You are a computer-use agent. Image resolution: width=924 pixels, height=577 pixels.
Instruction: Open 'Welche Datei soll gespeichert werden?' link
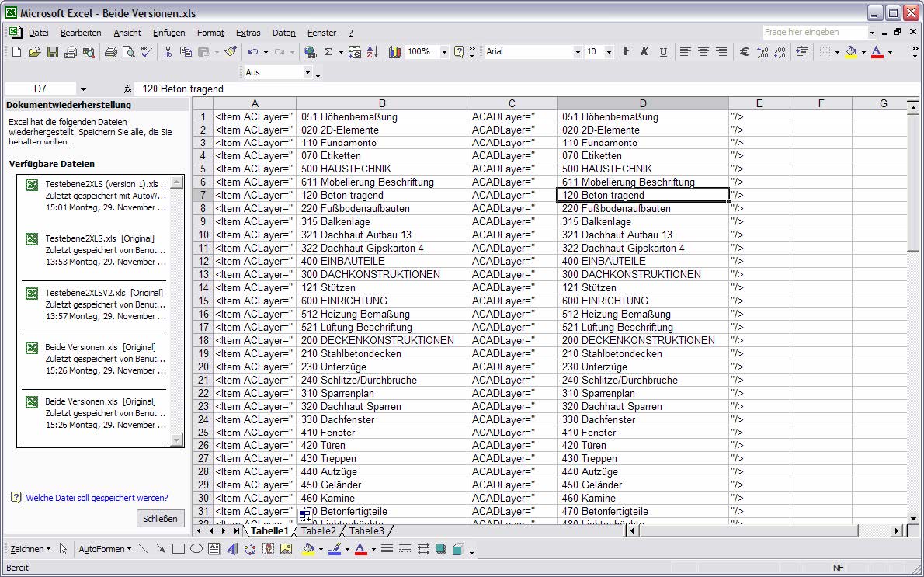[96, 498]
